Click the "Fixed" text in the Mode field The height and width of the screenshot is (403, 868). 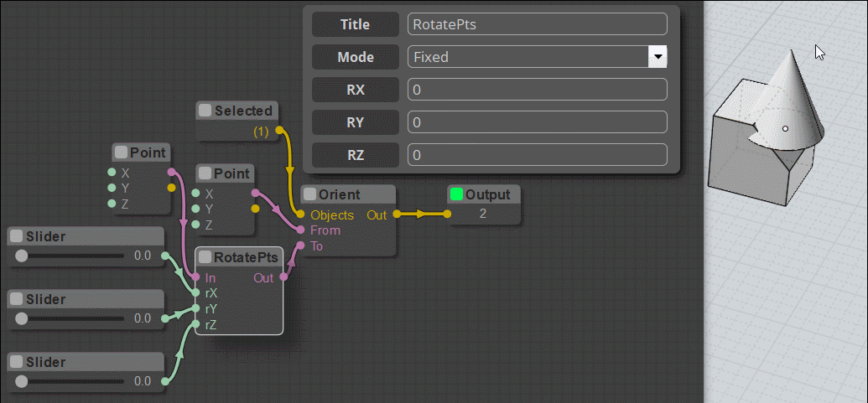pos(431,57)
